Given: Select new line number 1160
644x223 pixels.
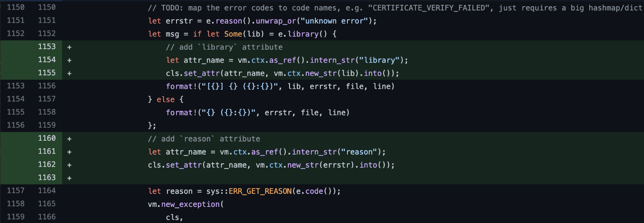Looking at the screenshot, I should tap(47, 138).
